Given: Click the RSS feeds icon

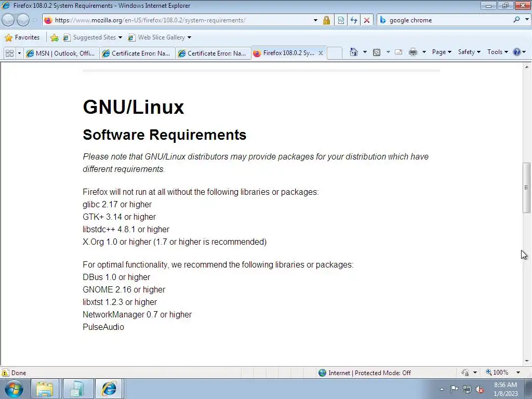Looking at the screenshot, I should tap(376, 52).
